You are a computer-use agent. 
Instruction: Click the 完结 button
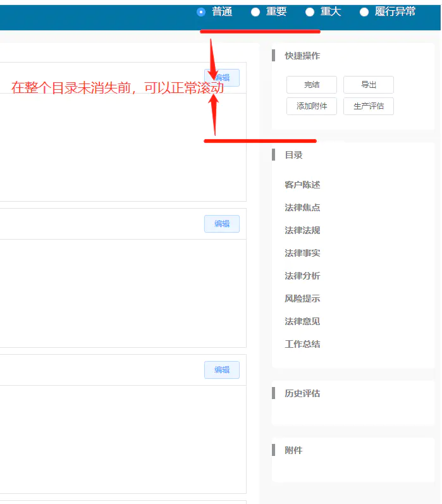pyautogui.click(x=312, y=85)
